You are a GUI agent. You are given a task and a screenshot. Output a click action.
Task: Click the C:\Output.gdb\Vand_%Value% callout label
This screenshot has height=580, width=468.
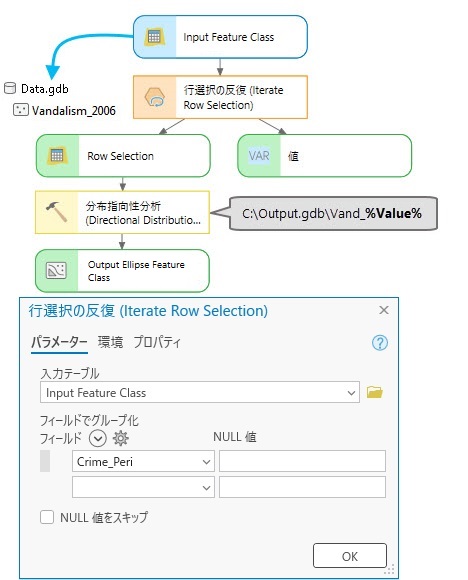pos(333,213)
